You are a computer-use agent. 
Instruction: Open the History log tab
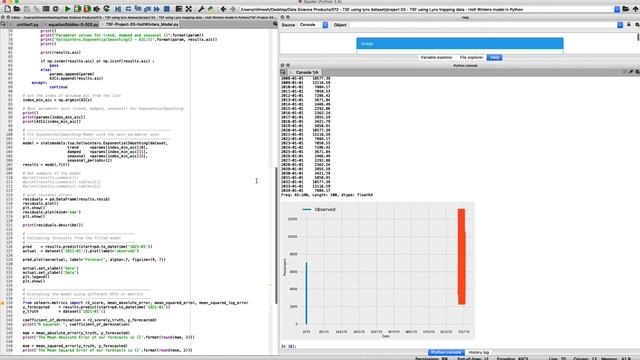[x=478, y=352]
